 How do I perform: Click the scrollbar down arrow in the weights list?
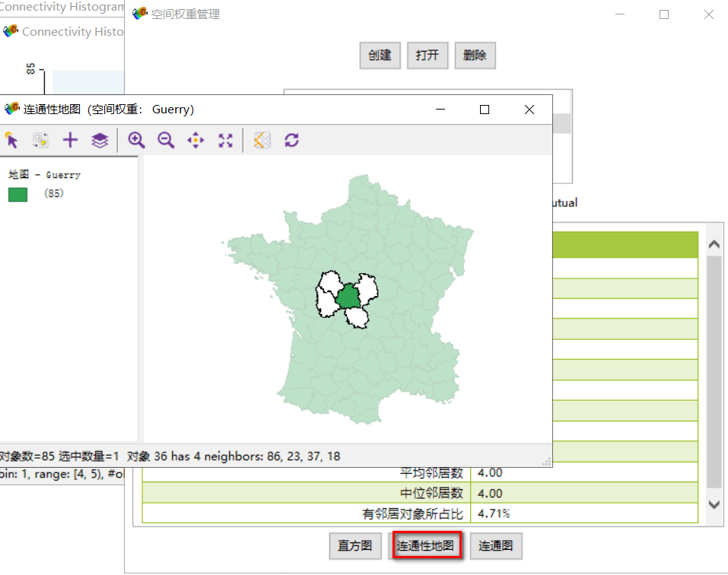[714, 504]
